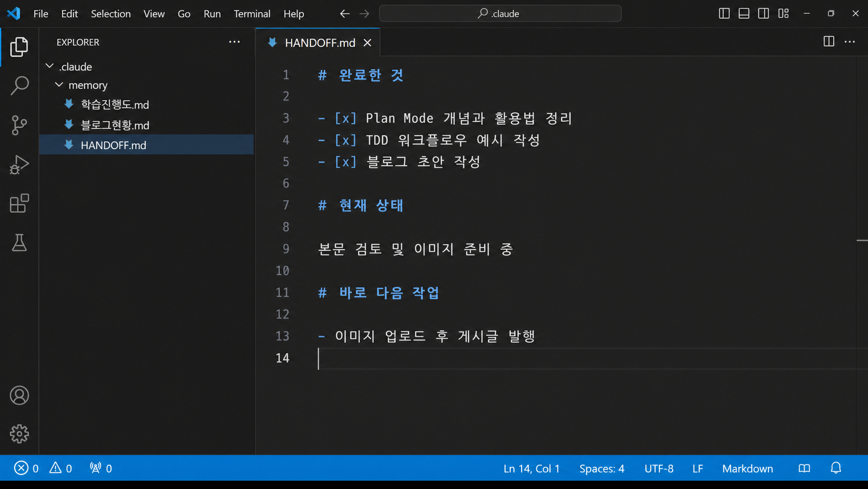Click the '# 현재 상태' heading
The height and width of the screenshot is (489, 868).
tap(361, 205)
